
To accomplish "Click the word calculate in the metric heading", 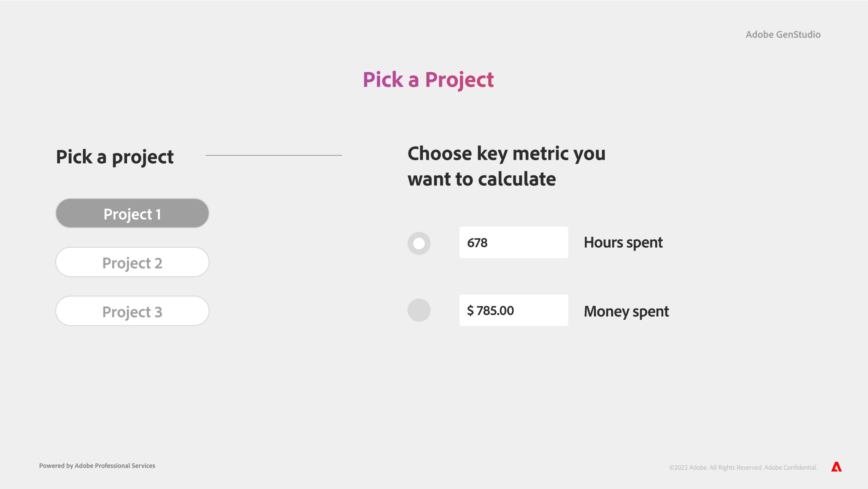I will coord(517,179).
